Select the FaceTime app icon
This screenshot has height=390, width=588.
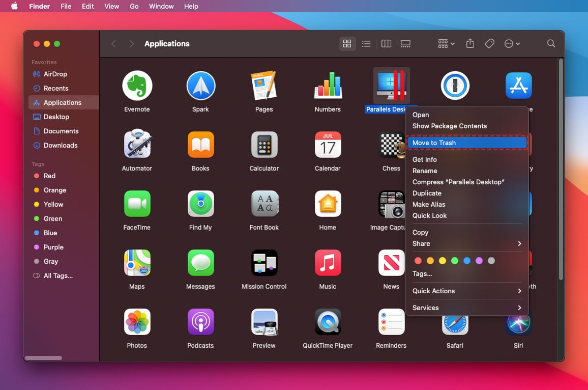[x=137, y=204]
